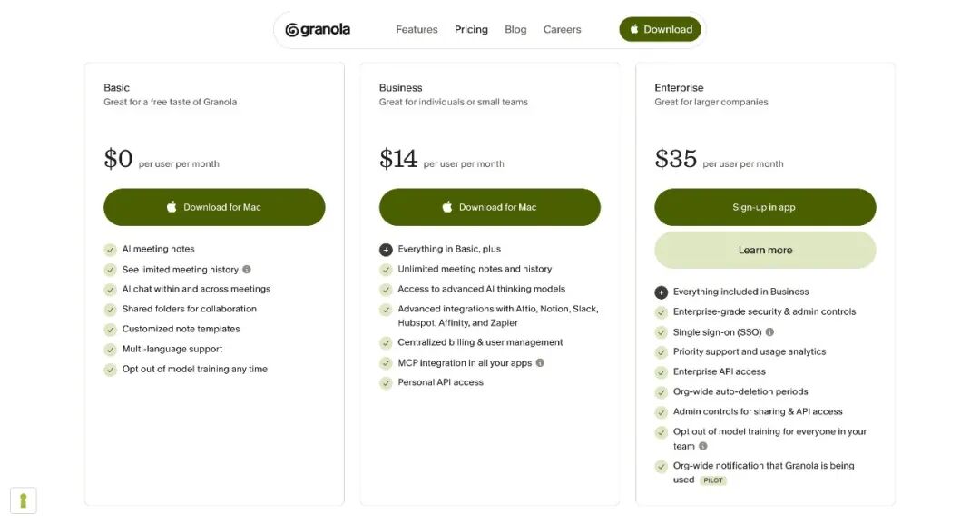The image size is (980, 524).
Task: Go to the Pricing menu item
Action: click(471, 30)
